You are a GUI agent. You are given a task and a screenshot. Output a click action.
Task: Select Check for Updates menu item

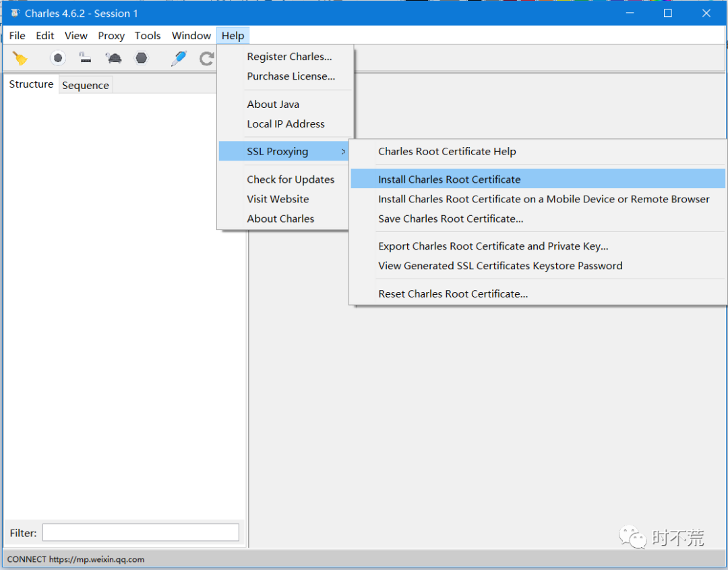coord(284,179)
